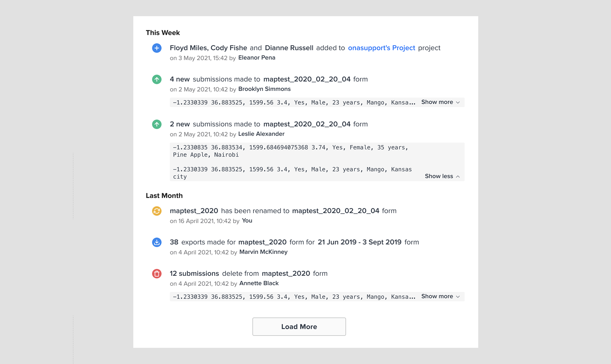Open Eleanor Pena's name
The height and width of the screenshot is (364, 611).
coord(257,58)
